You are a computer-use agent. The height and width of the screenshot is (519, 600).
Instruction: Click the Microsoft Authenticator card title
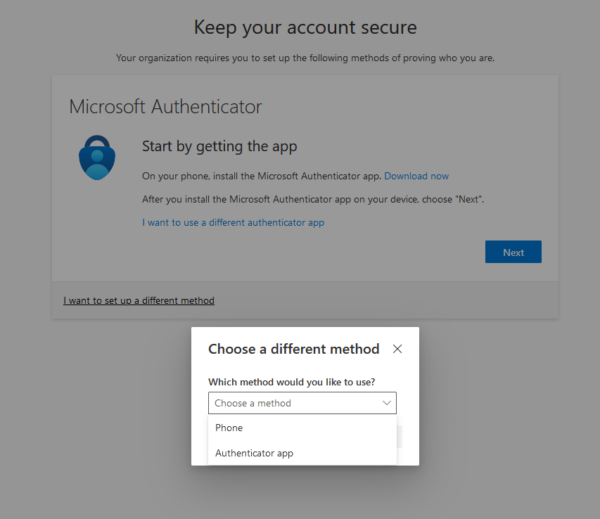pyautogui.click(x=165, y=106)
